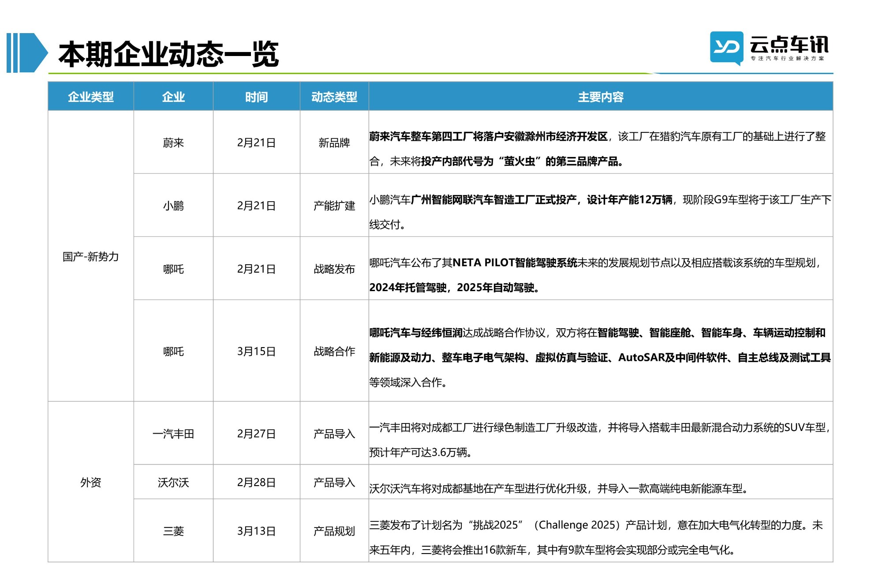This screenshot has height=588, width=882.
Task: Click the 三菱 company cell
Action: coord(173,531)
